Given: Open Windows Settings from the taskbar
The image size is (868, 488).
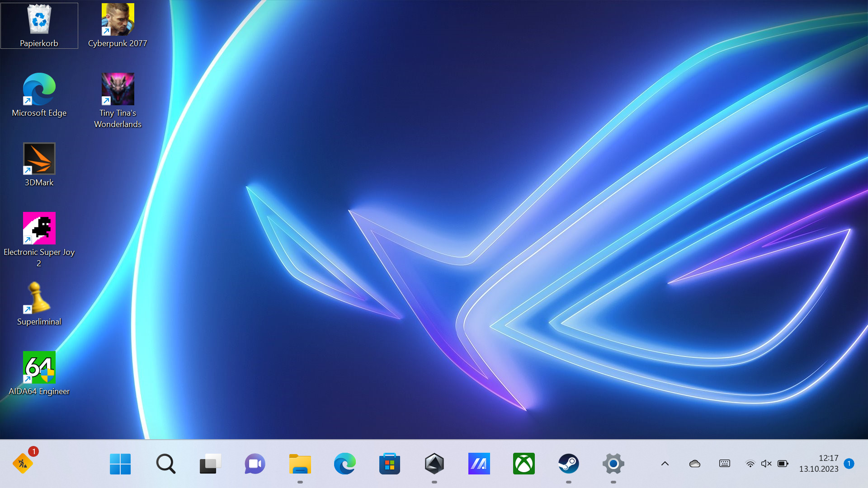Looking at the screenshot, I should point(613,464).
